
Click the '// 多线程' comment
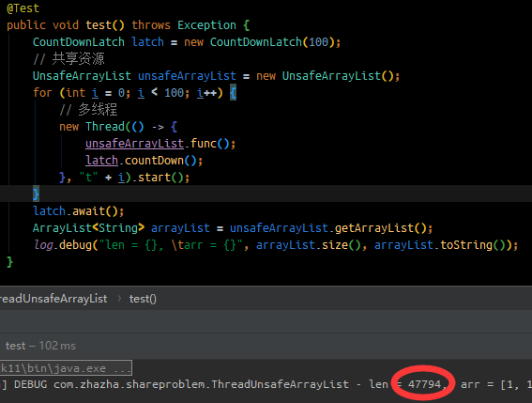pos(88,110)
